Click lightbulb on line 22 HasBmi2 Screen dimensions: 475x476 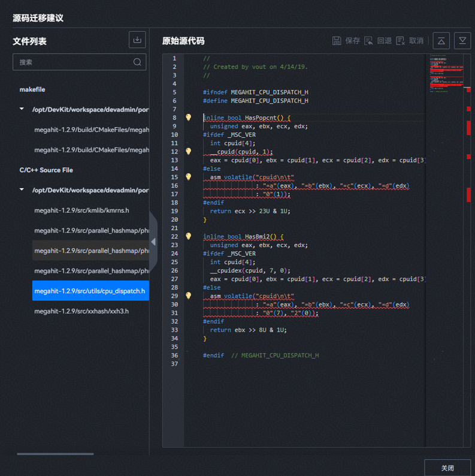(x=188, y=237)
